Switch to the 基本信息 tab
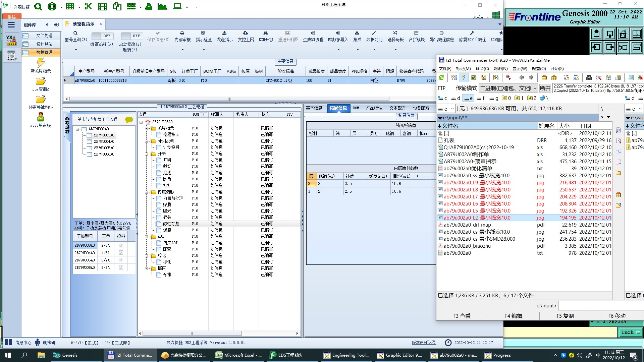This screenshot has width=644, height=362. (x=314, y=108)
